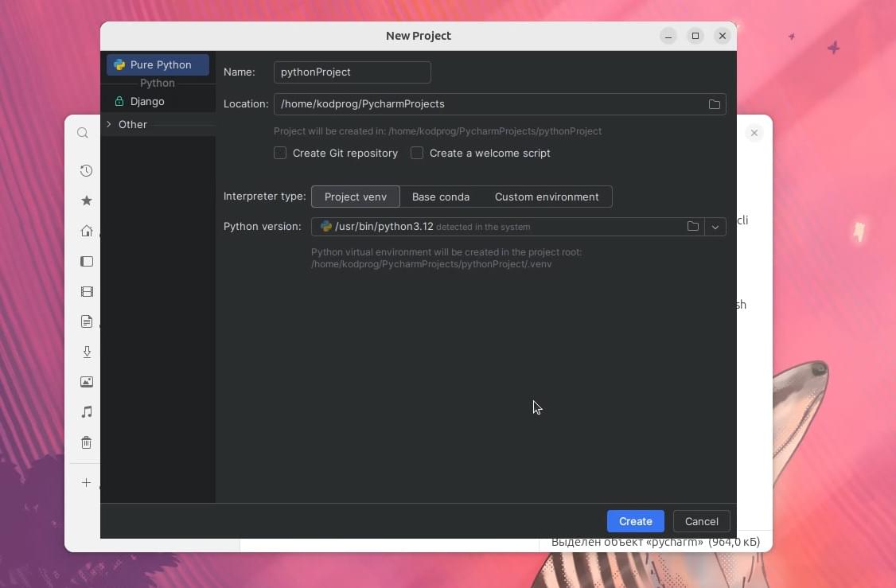This screenshot has height=588, width=896.
Task: Open Videos folder in file manager sidebar
Action: point(86,291)
